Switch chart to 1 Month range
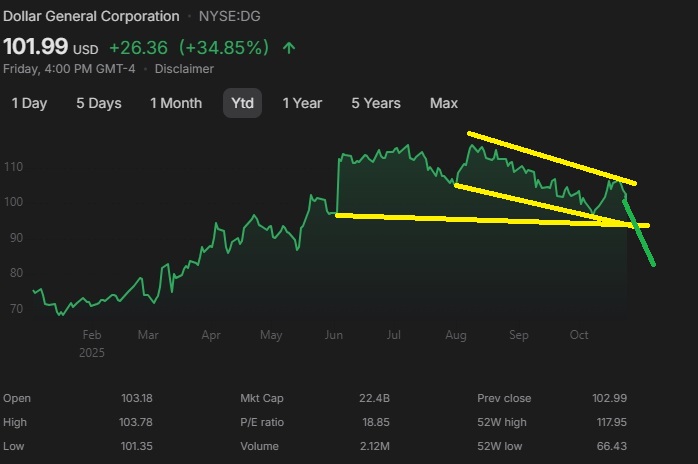 point(176,103)
